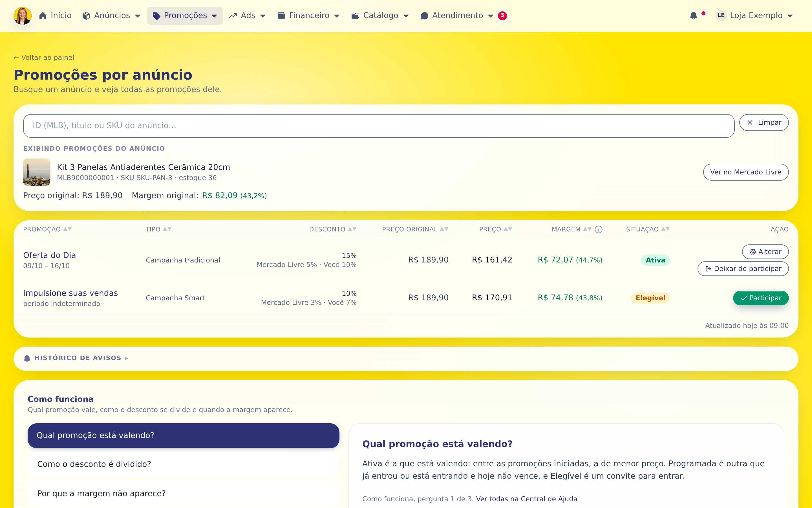This screenshot has width=812, height=508.
Task: Click the LE store initials badge
Action: pos(721,16)
